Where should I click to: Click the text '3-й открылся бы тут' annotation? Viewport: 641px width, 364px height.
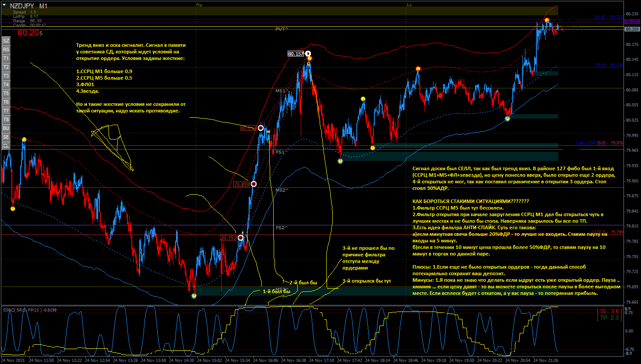367,281
